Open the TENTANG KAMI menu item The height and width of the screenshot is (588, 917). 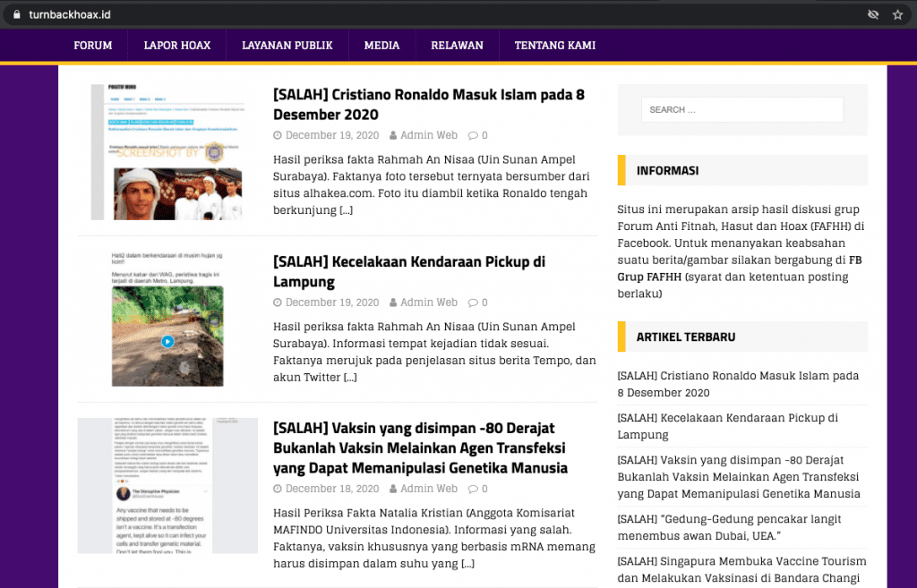pos(555,45)
